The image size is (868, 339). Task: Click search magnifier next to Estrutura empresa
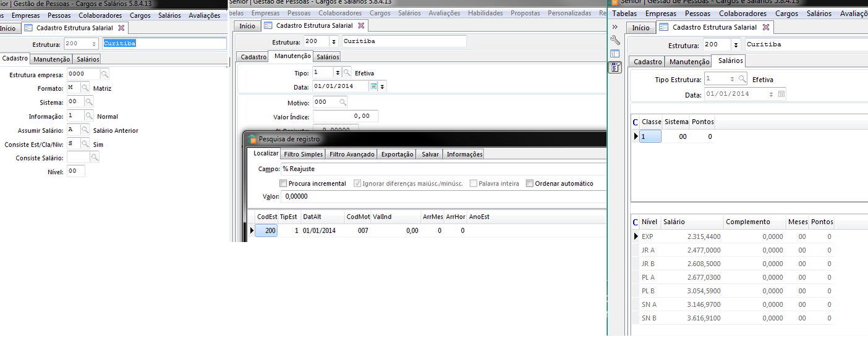(x=105, y=74)
